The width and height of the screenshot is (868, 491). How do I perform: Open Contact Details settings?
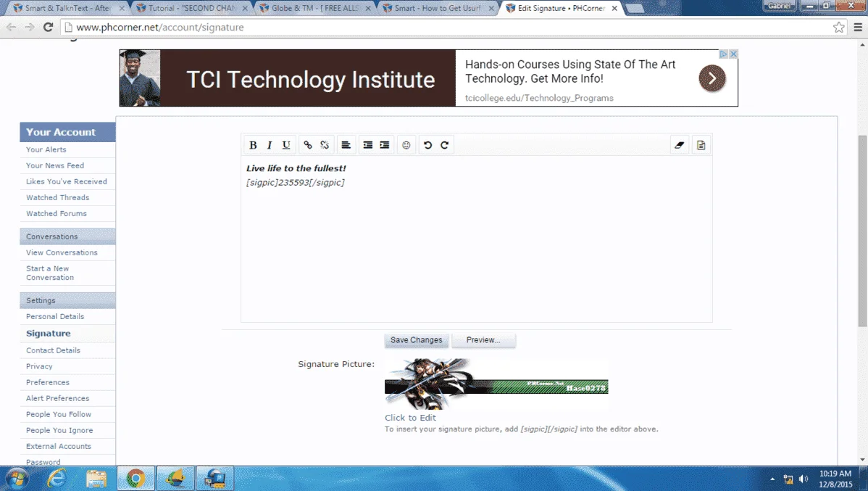[x=53, y=351]
